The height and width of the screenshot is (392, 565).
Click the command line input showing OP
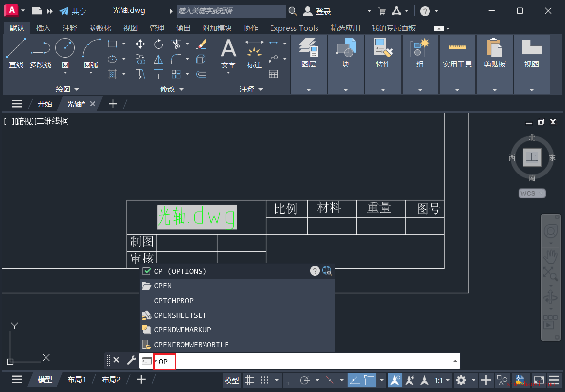[x=163, y=362]
